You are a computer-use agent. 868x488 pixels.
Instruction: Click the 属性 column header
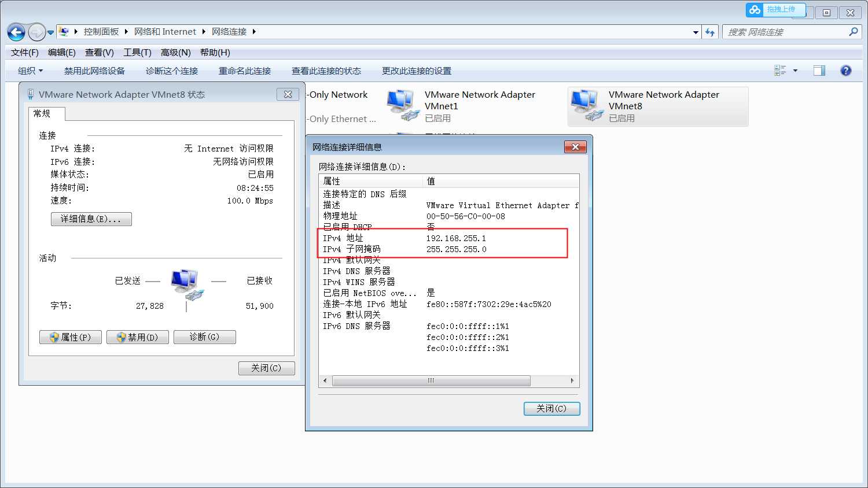371,181
